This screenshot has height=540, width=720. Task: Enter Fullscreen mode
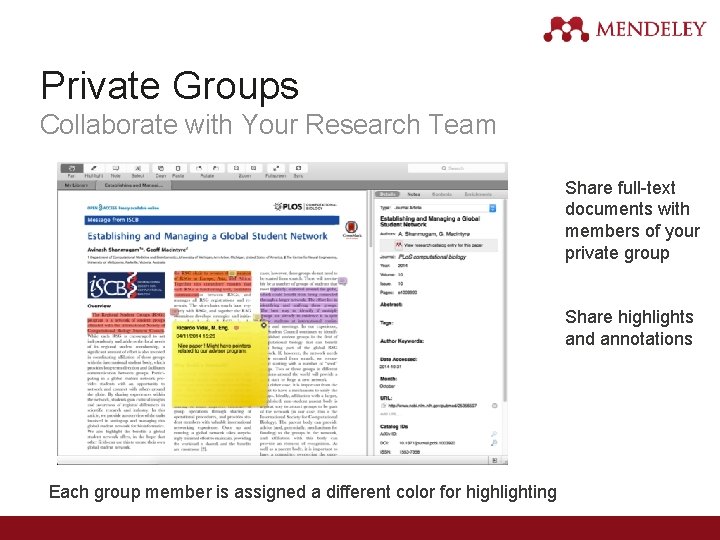click(x=276, y=169)
